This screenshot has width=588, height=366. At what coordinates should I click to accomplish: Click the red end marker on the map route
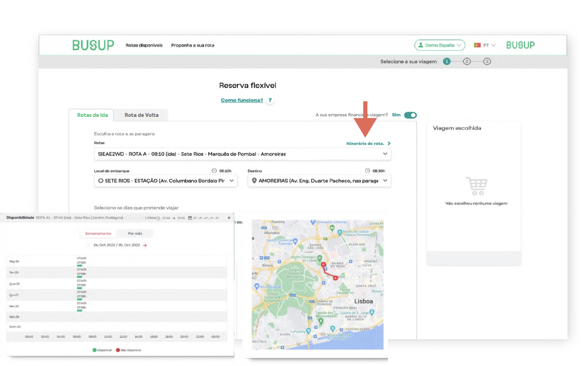click(335, 278)
